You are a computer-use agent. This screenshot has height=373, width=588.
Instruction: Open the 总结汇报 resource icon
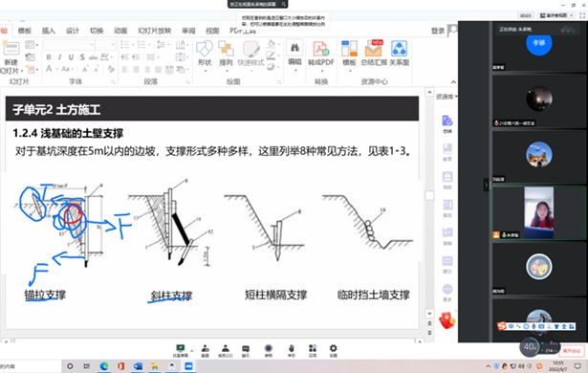pyautogui.click(x=374, y=54)
